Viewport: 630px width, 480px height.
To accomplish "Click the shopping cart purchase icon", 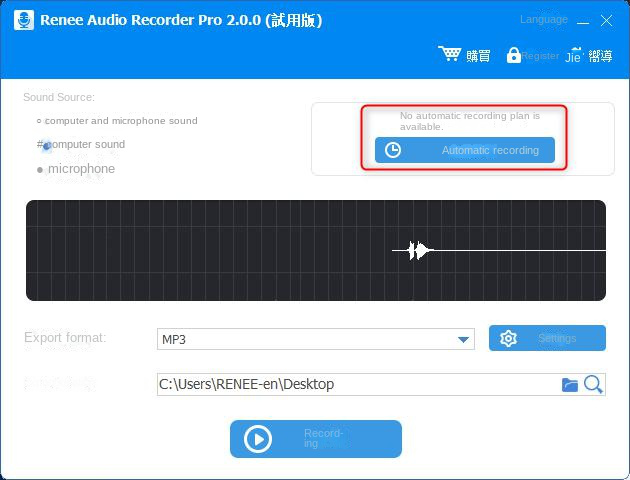I will pos(450,55).
